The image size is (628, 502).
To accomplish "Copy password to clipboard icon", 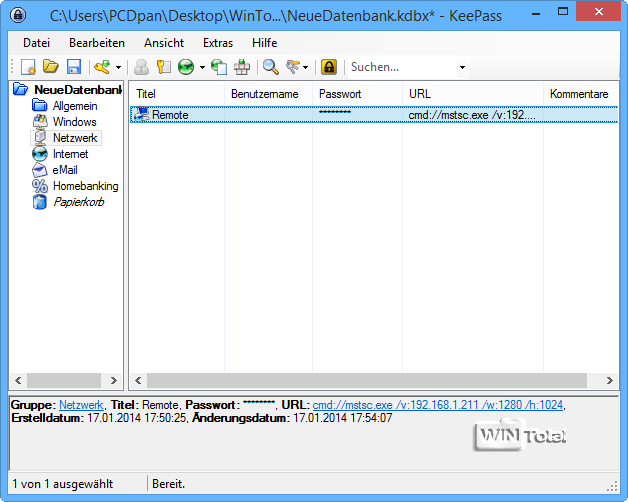I will tap(163, 67).
